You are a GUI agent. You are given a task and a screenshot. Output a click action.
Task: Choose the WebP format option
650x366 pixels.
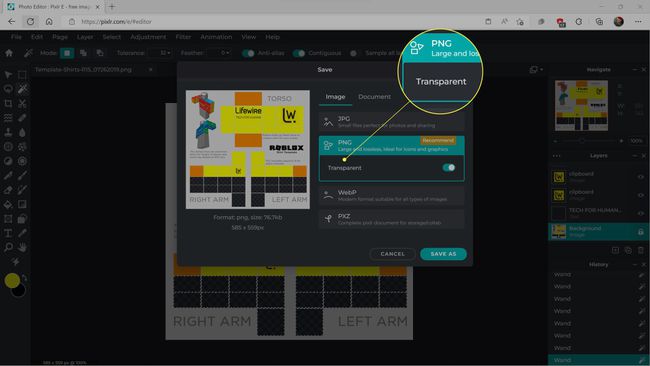pyautogui.click(x=391, y=196)
